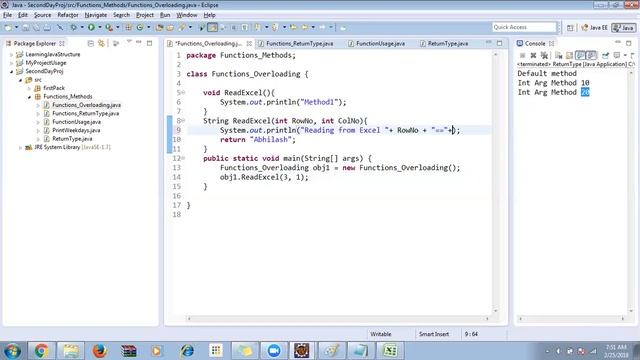Click the Open Perspective icon
640x360 pixels.
[x=570, y=27]
